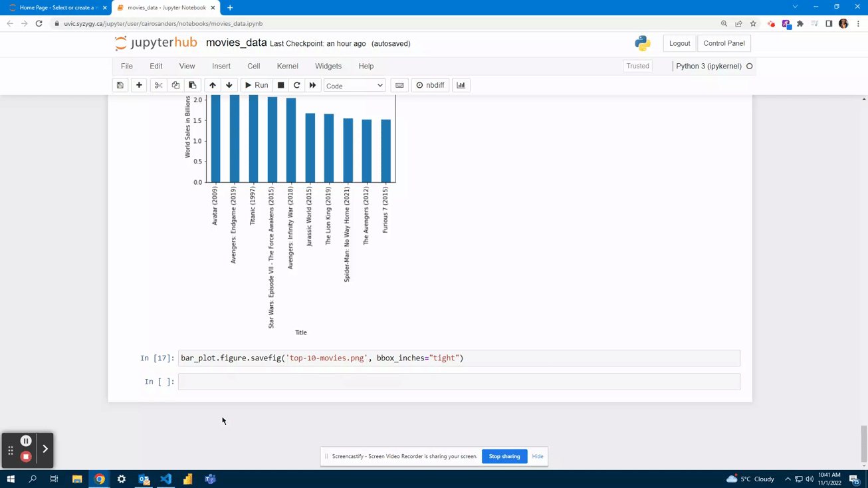
Task: Open the Insert menu
Action: click(x=221, y=66)
